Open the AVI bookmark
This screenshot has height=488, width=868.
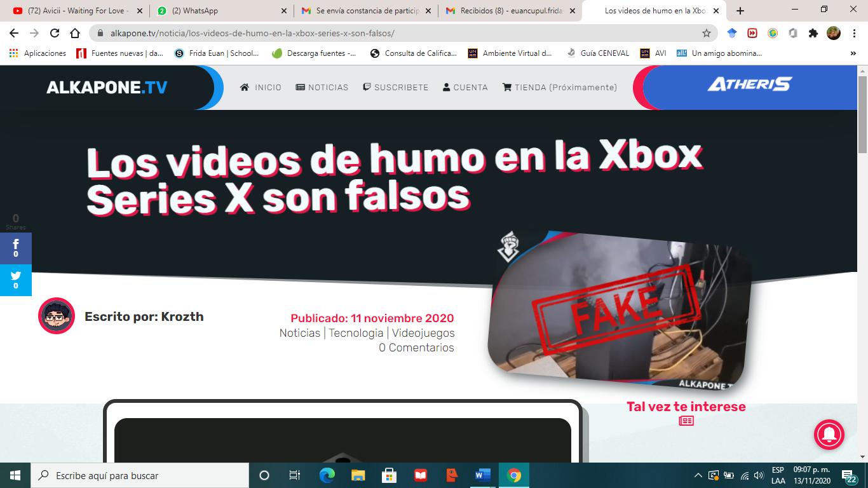[653, 53]
